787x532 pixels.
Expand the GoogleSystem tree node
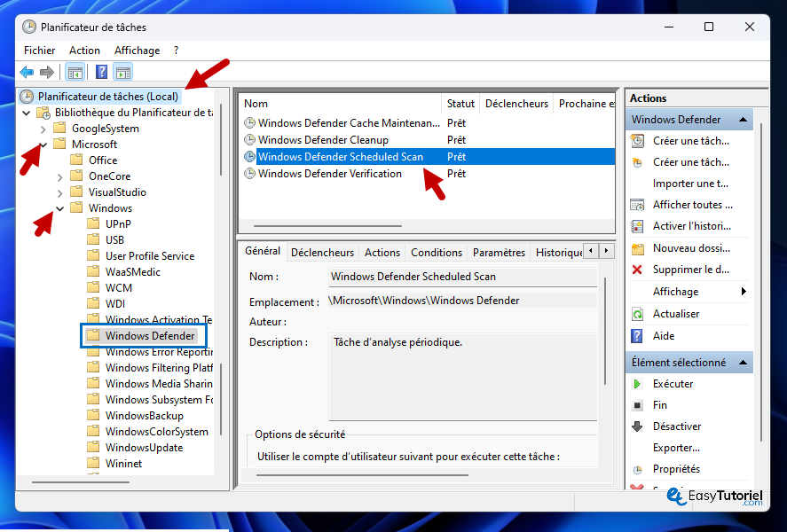43,129
